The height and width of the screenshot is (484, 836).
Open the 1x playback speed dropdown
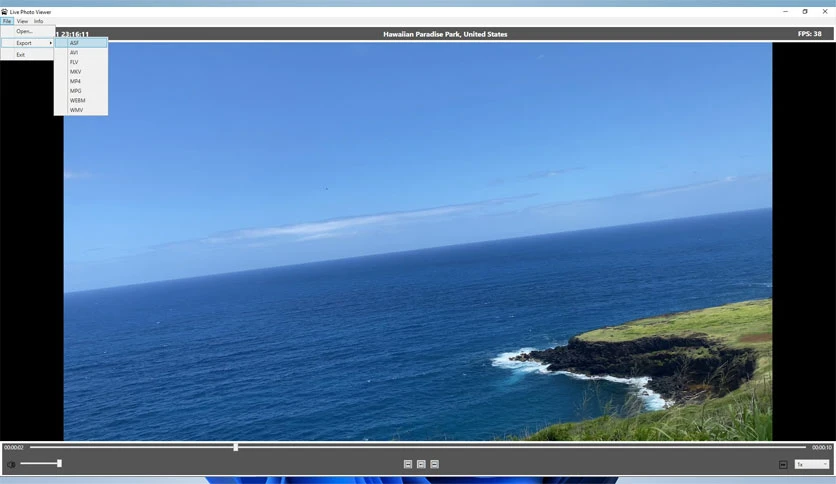(x=812, y=464)
